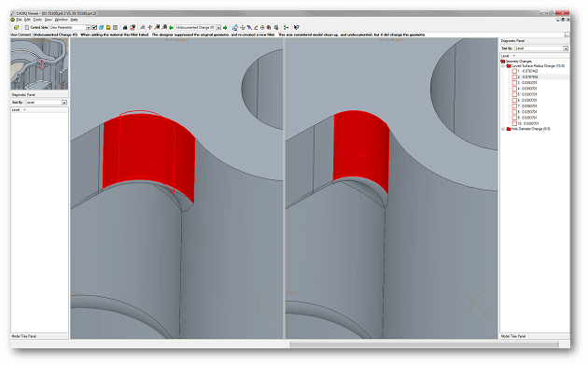Click the blue shaded display toolbar icon
Image resolution: width=588 pixels, height=366 pixels.
pyautogui.click(x=276, y=27)
